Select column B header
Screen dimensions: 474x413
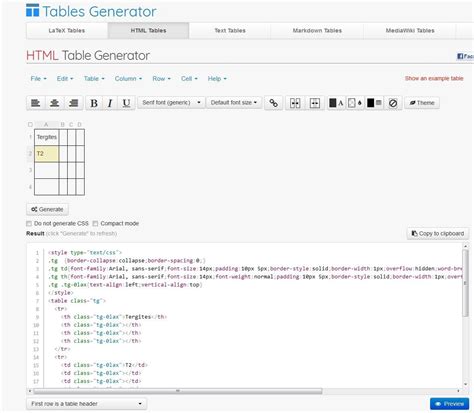[x=63, y=125]
